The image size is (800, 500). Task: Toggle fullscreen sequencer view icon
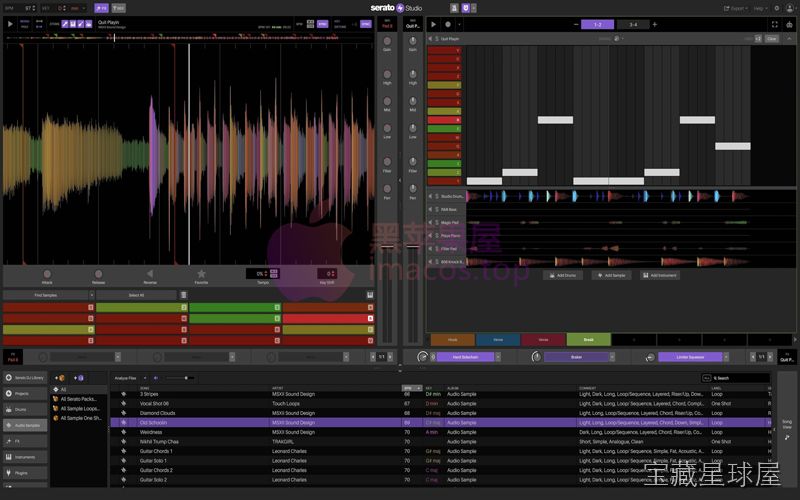(x=774, y=24)
